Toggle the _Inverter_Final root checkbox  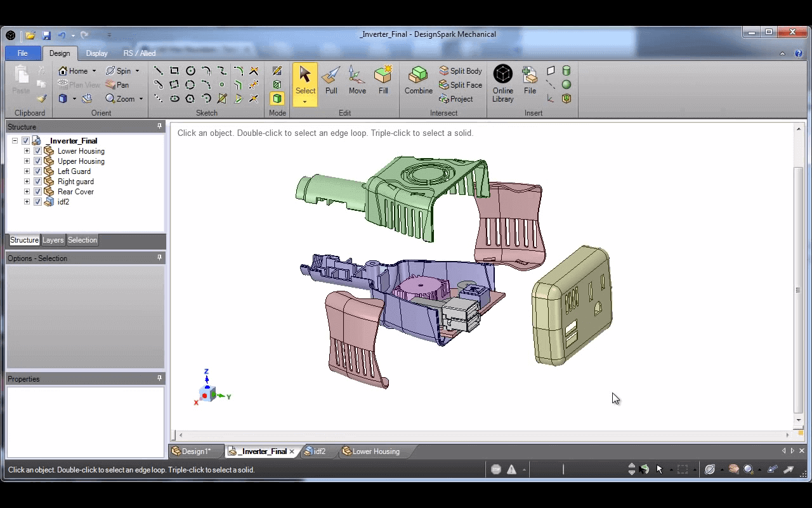coord(25,141)
